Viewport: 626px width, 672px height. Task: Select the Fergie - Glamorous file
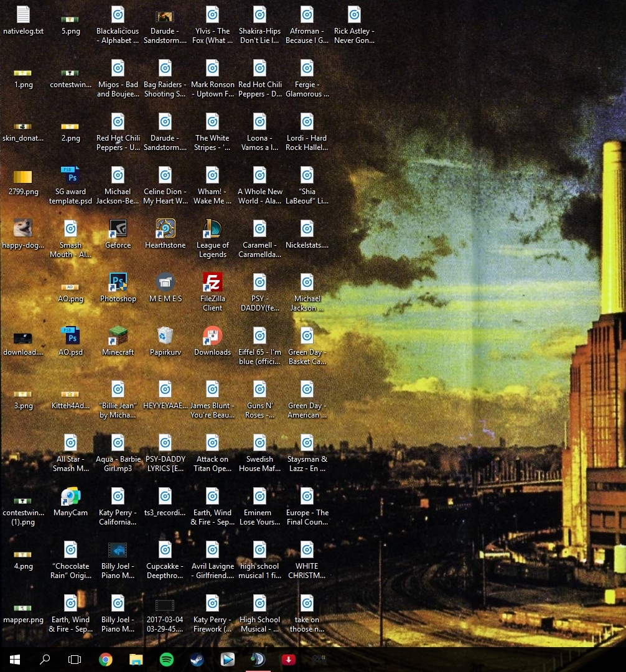pos(307,78)
